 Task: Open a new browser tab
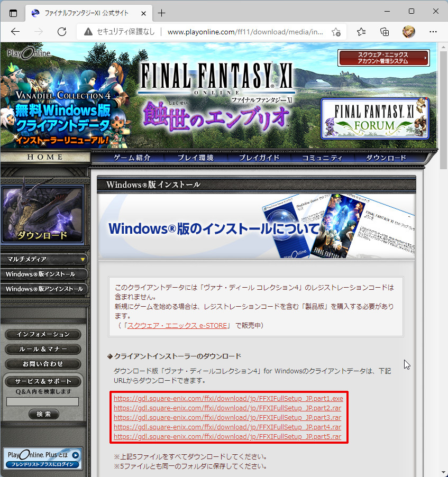coord(162,13)
